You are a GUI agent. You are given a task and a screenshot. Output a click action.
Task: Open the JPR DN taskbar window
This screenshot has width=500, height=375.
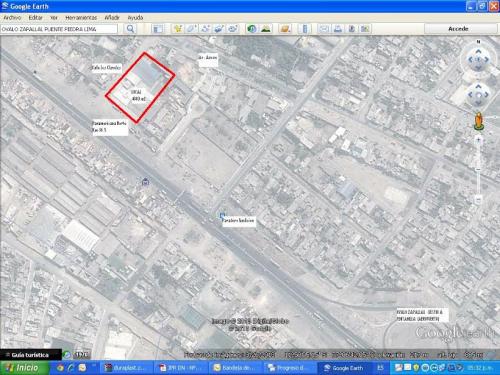pyautogui.click(x=180, y=368)
